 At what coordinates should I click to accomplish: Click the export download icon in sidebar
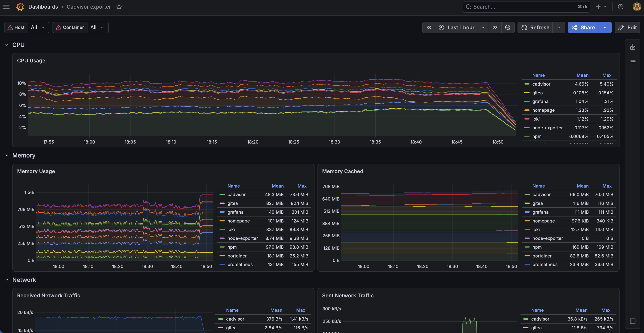click(x=632, y=47)
